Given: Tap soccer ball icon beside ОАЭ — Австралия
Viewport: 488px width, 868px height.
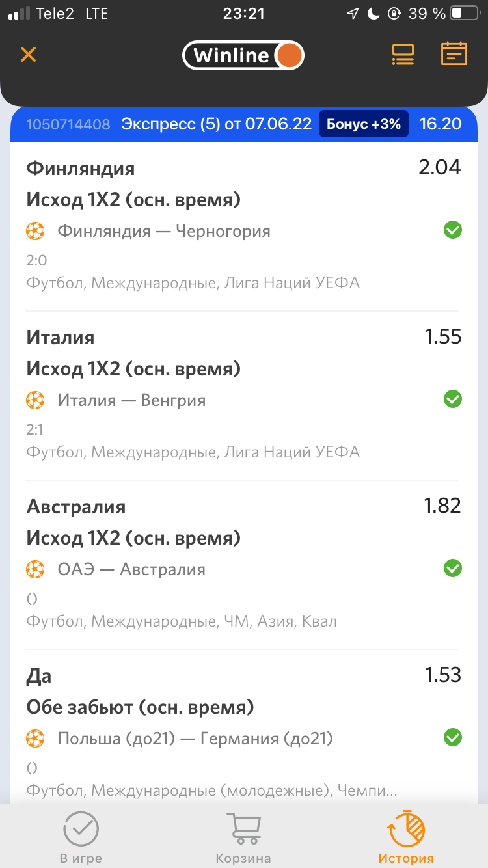Looking at the screenshot, I should [35, 569].
